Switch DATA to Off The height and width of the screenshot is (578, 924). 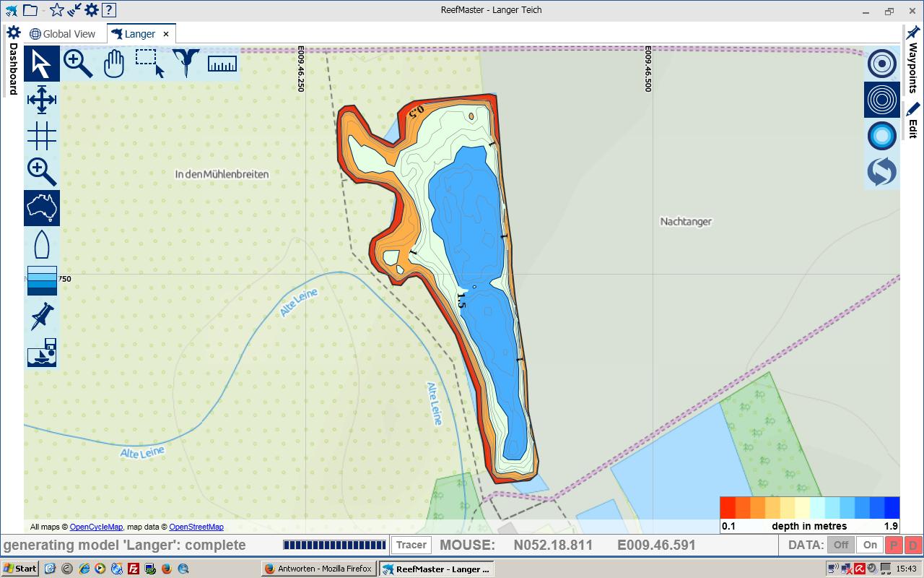(841, 545)
